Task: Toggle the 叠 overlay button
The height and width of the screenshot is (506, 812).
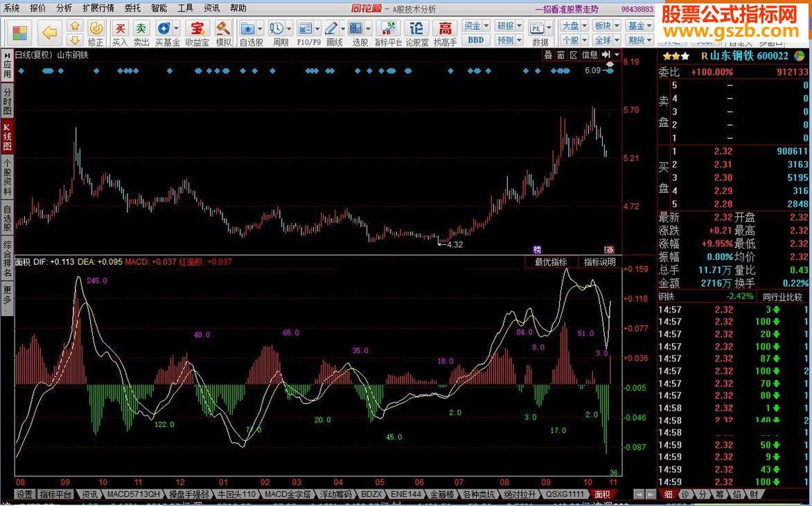Action: pyautogui.click(x=549, y=55)
